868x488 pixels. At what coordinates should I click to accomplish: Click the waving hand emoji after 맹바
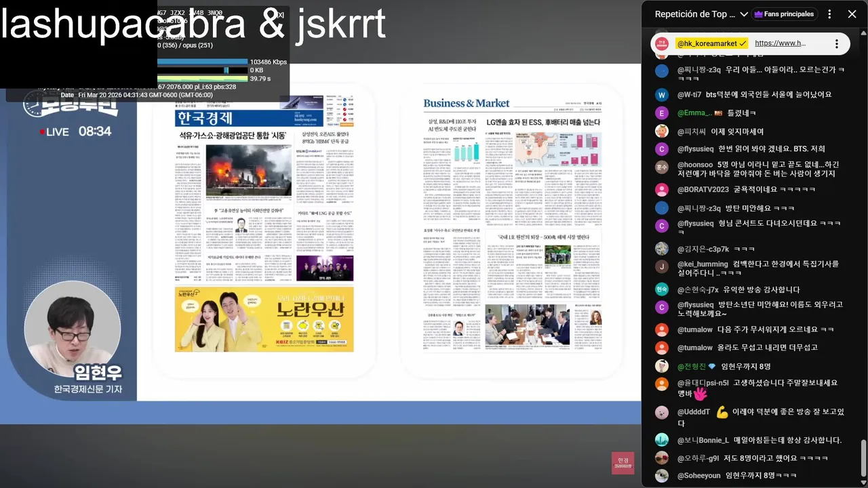click(701, 392)
